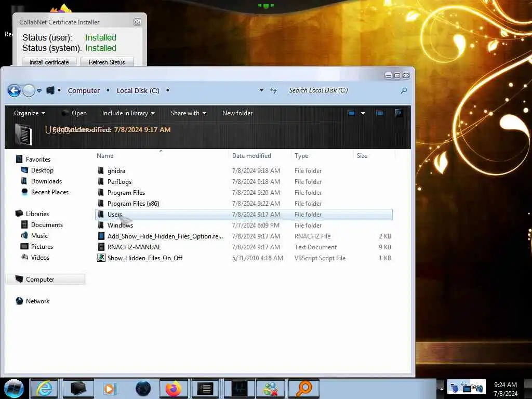Open the text-lines document taskbar icon
This screenshot has height=399, width=532.
tap(205, 389)
